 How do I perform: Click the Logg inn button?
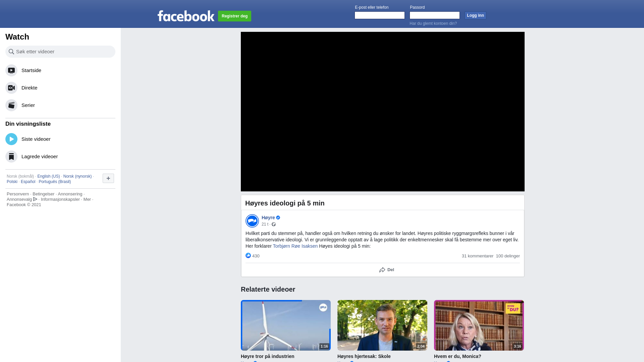(475, 15)
